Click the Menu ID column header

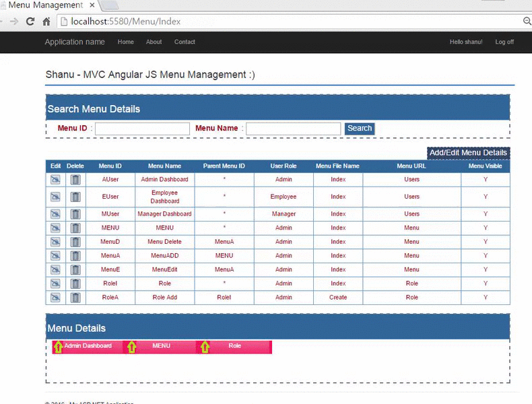pyautogui.click(x=110, y=166)
